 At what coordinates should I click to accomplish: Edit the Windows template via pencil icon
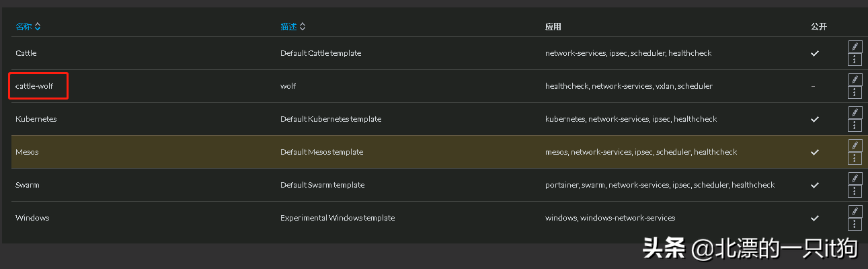click(855, 211)
